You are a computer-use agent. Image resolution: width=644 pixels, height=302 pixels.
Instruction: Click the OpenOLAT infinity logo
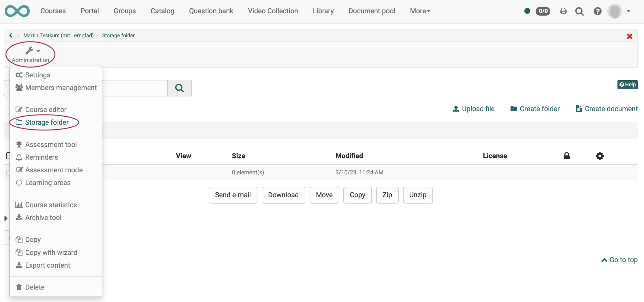tap(17, 11)
